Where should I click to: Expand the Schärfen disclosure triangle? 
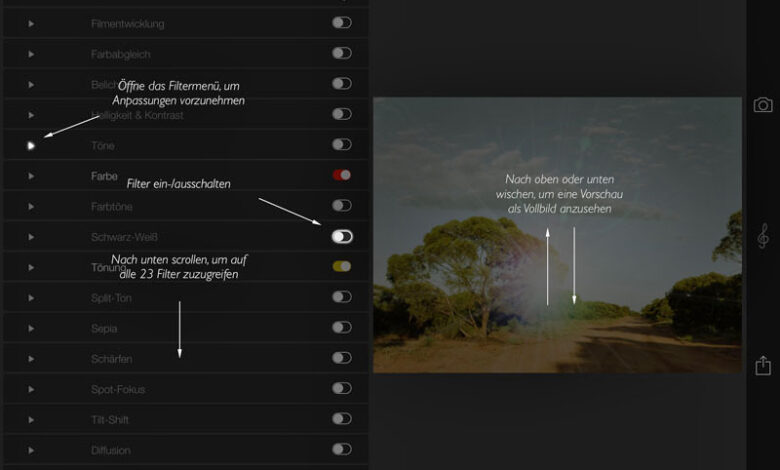(31, 359)
